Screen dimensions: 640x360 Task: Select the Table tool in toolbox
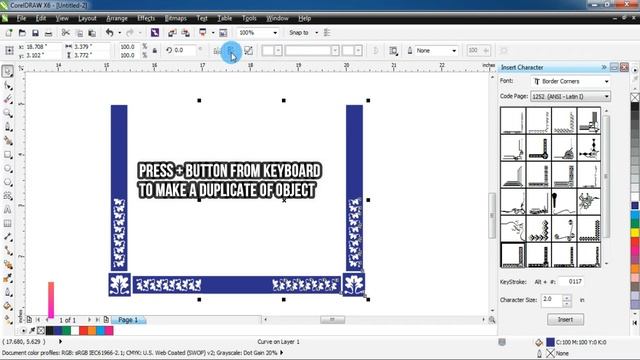7,224
